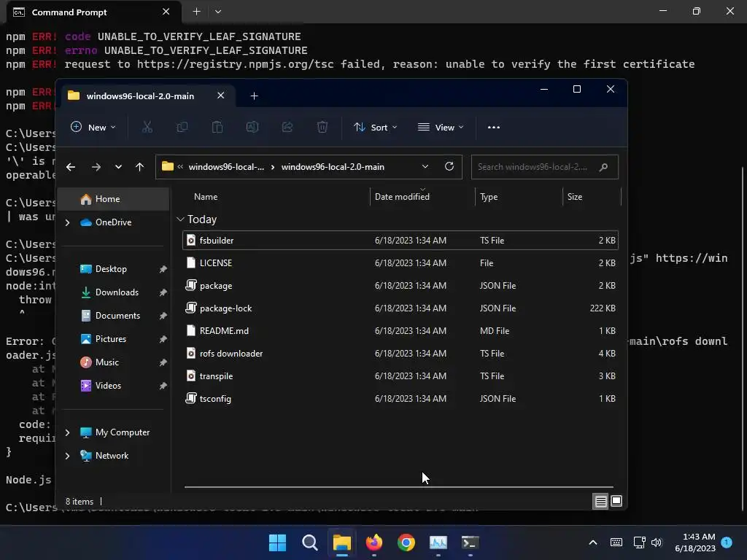Click the Copy icon in Explorer toolbar
The width and height of the screenshot is (747, 560).
[x=182, y=127]
